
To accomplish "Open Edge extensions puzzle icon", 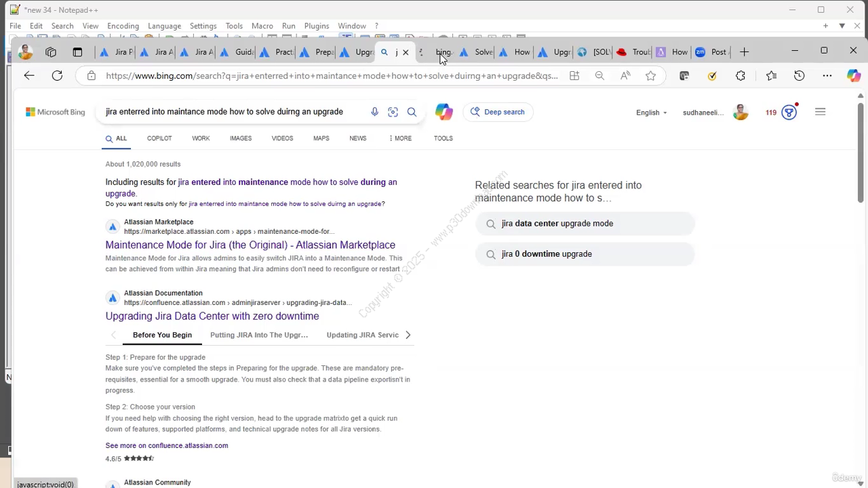I will (x=741, y=76).
